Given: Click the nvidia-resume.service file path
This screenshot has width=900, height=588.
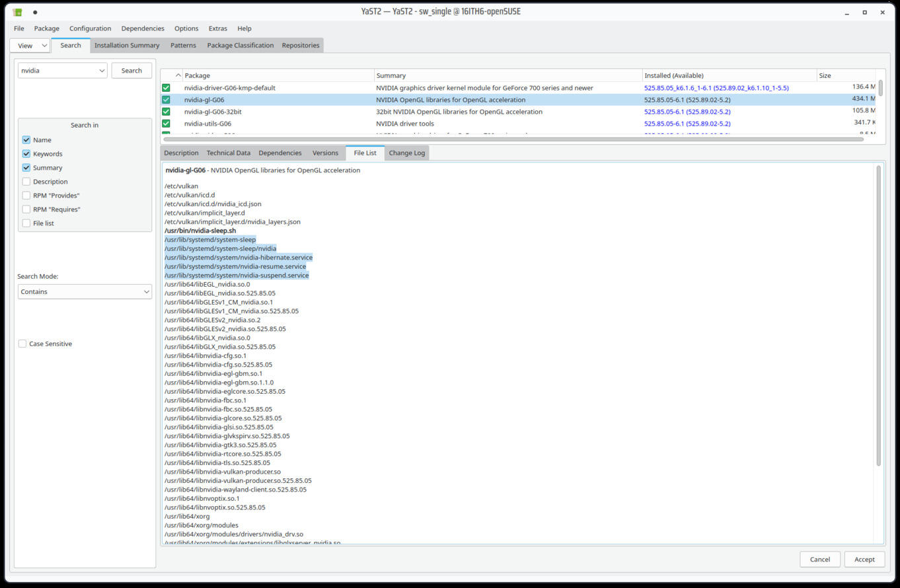Looking at the screenshot, I should click(x=235, y=266).
